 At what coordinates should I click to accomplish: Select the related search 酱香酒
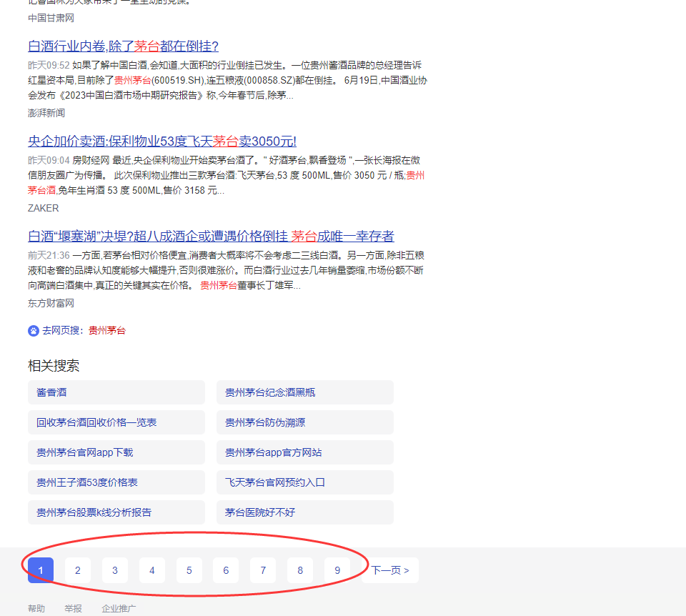pyautogui.click(x=48, y=392)
